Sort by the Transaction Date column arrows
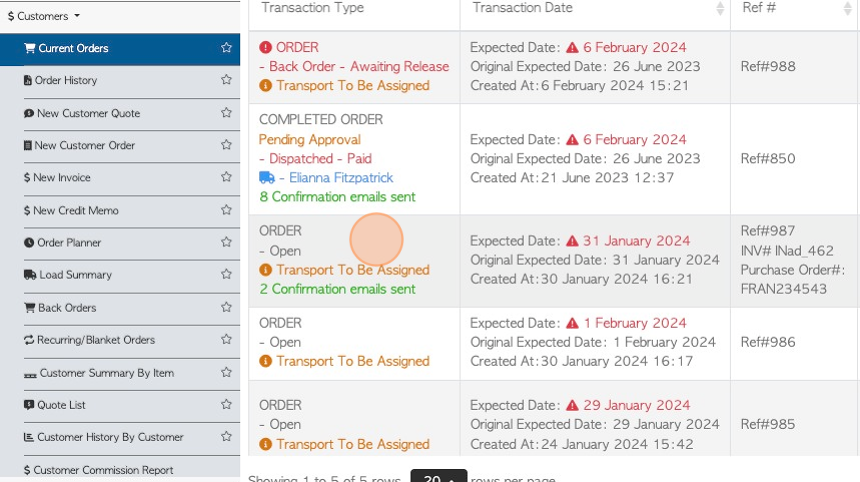Viewport: 860px width, 482px height. [x=720, y=8]
